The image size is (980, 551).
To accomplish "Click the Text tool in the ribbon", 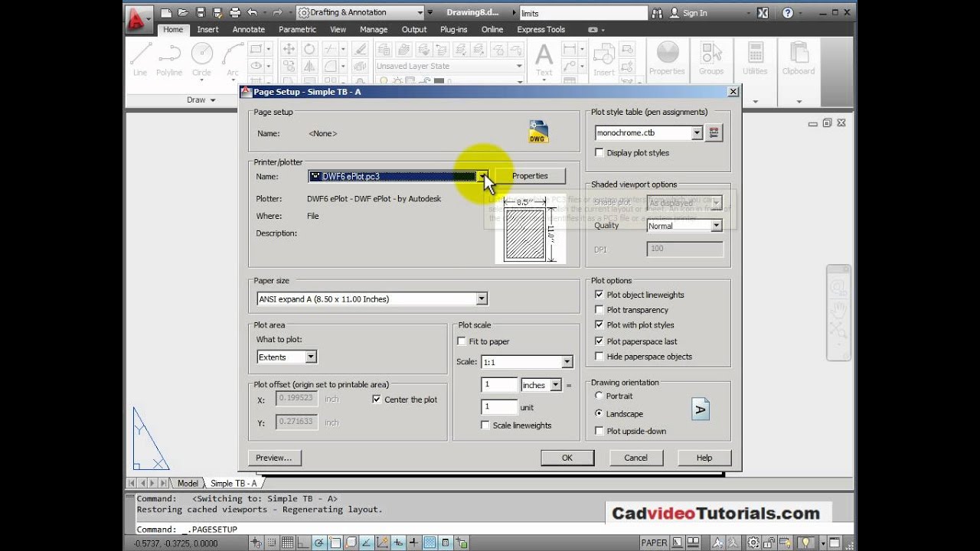I will [544, 59].
